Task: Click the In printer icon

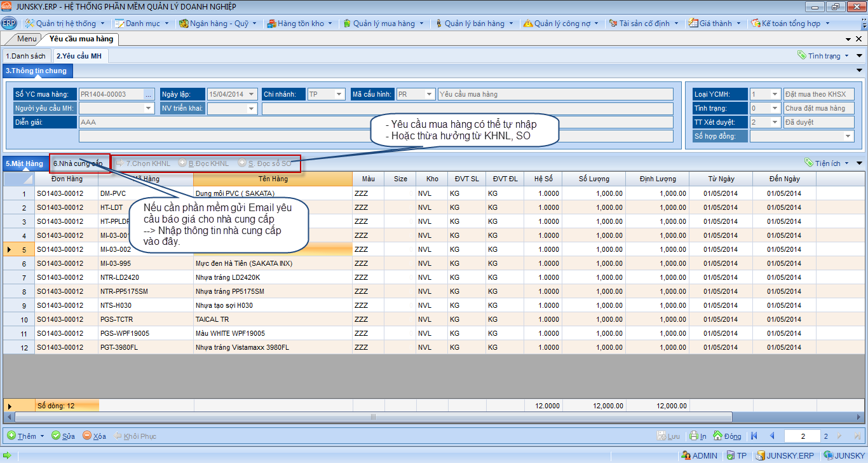Action: point(694,436)
